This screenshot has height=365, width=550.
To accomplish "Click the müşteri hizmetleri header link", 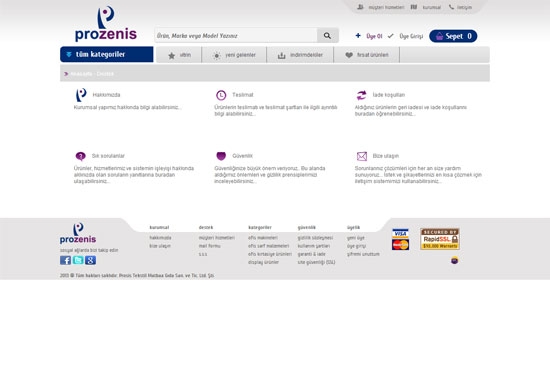I will pos(386,7).
